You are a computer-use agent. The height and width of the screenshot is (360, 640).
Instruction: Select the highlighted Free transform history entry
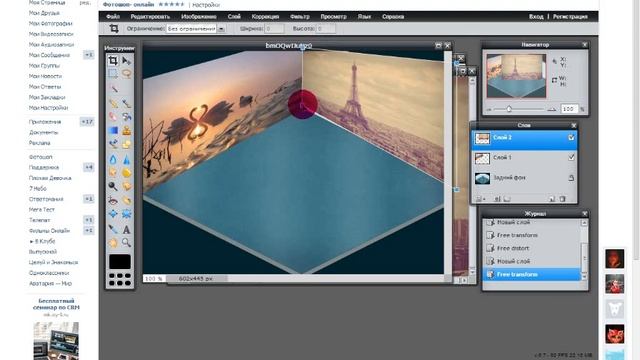point(533,274)
